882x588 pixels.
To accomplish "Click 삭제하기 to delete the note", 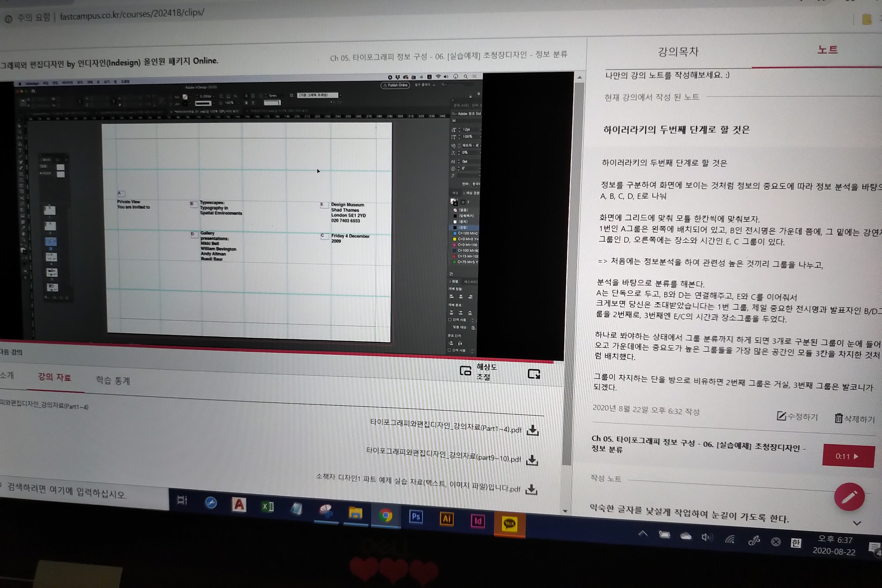I will 855,418.
